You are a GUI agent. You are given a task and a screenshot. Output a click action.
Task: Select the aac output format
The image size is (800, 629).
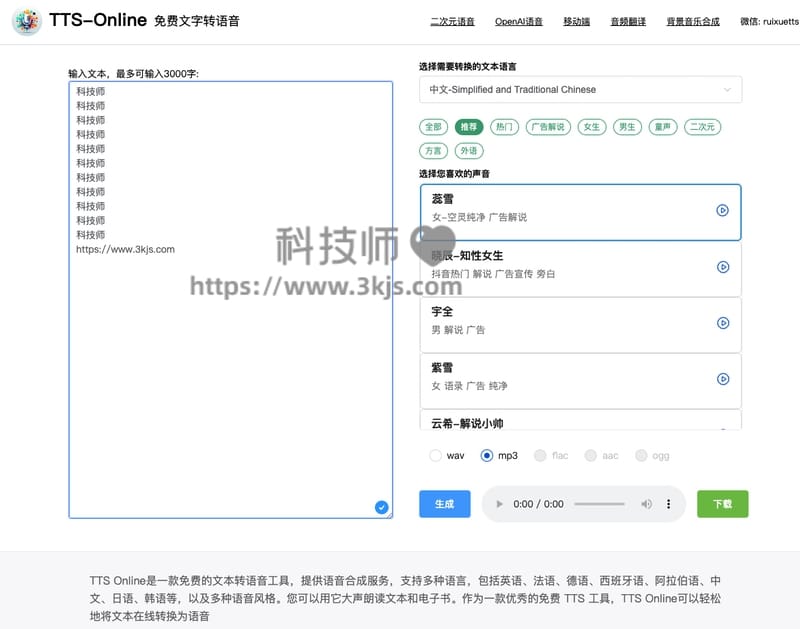click(x=601, y=455)
